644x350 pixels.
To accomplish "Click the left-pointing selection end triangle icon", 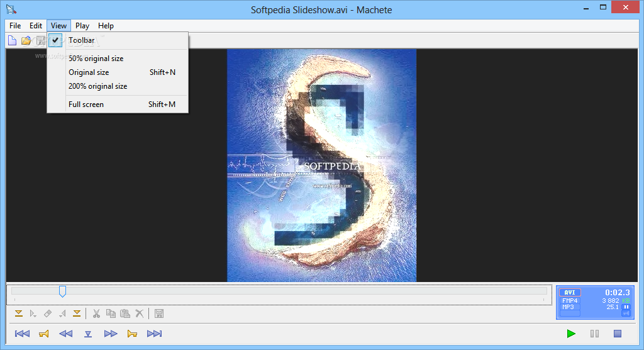I will (x=62, y=314).
